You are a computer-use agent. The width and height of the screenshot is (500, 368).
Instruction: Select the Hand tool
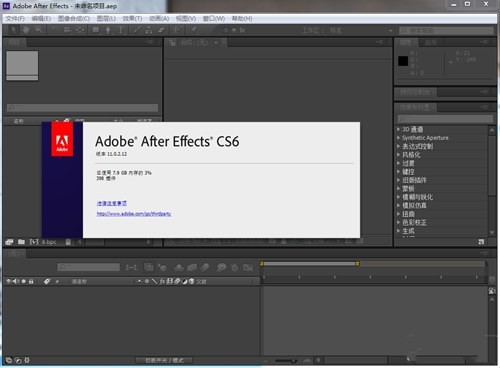coord(26,30)
